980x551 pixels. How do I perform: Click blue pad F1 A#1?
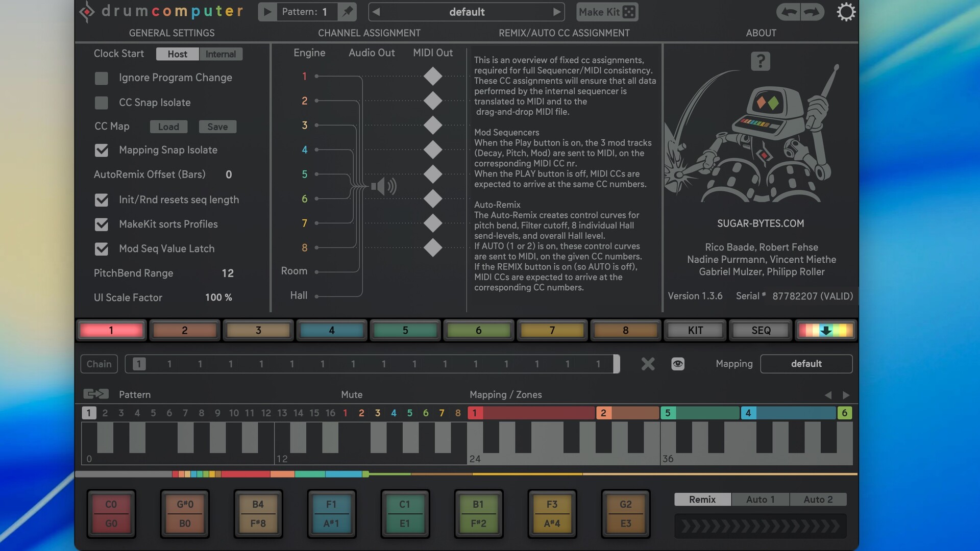(332, 514)
